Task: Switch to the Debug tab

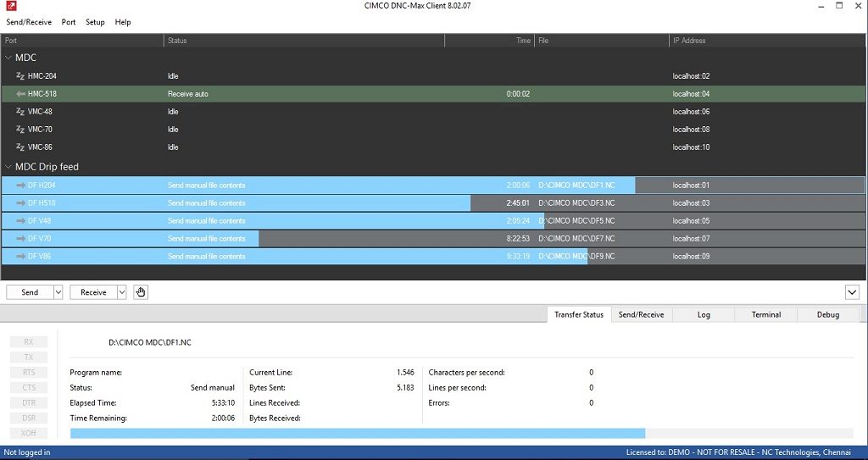Action: point(828,314)
